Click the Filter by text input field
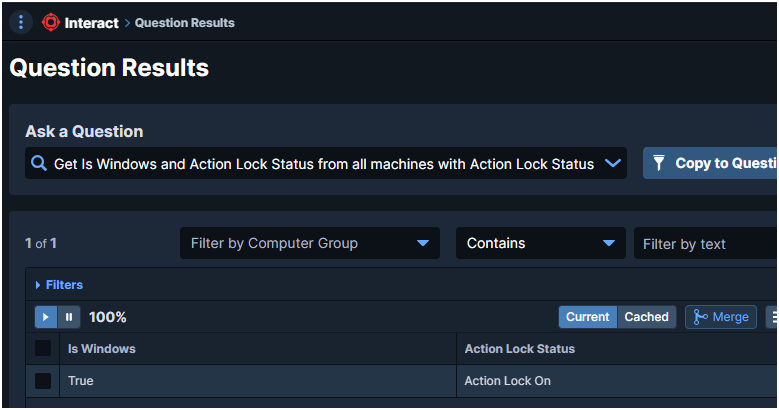 [705, 244]
